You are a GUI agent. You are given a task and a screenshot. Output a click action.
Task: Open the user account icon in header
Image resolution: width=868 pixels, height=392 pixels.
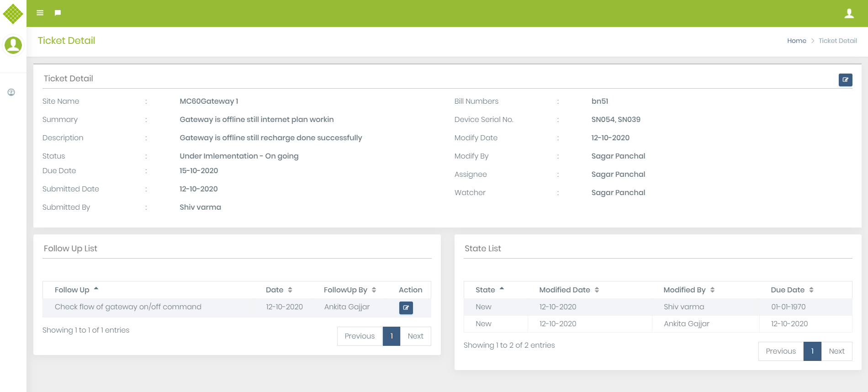[849, 13]
